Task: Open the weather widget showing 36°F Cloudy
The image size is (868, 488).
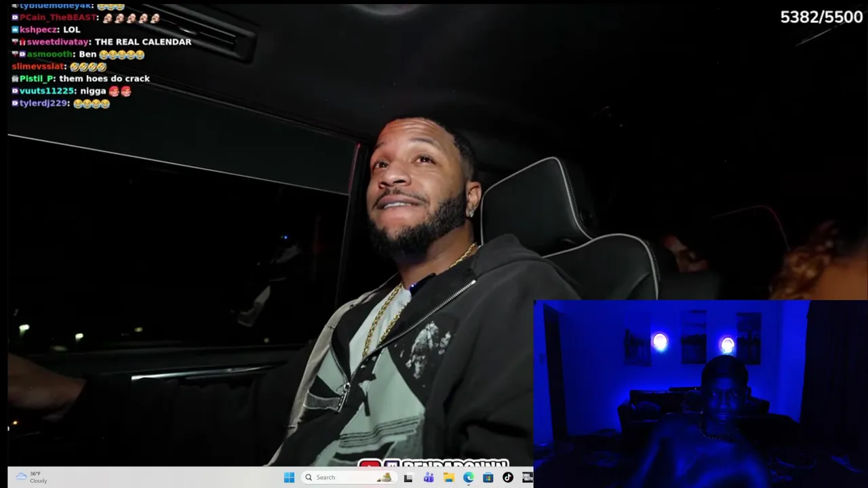Action: click(x=32, y=477)
